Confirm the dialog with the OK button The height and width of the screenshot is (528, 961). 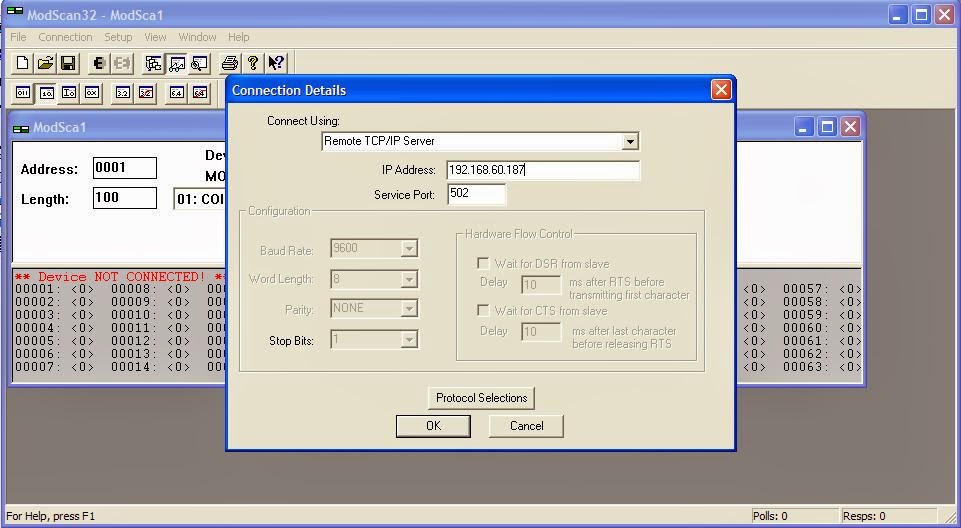point(433,426)
